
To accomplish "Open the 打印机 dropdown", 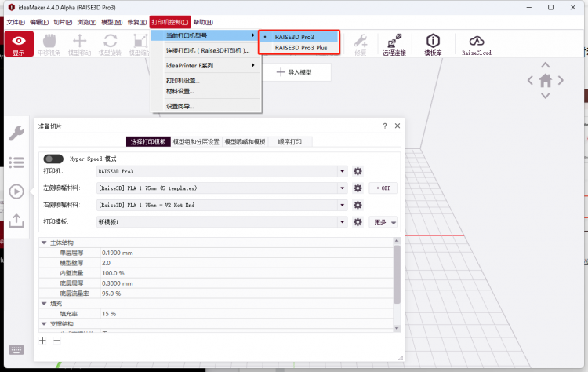I will [343, 172].
